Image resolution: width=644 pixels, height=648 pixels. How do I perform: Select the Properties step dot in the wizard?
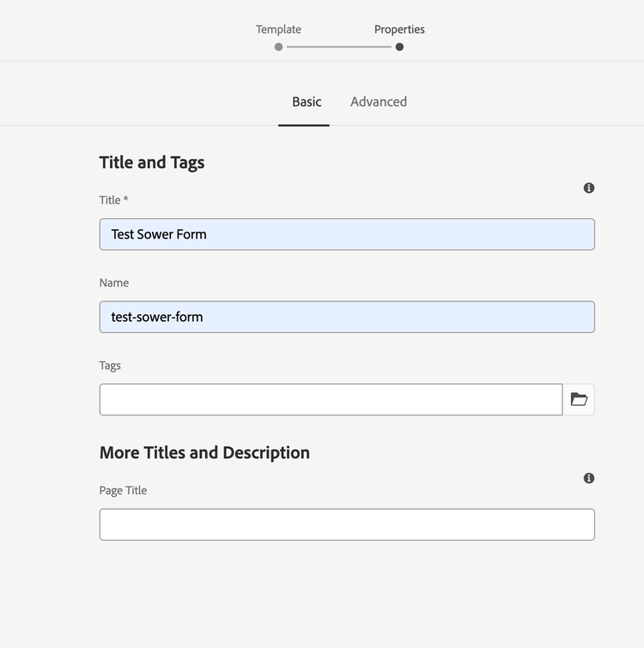click(x=399, y=46)
